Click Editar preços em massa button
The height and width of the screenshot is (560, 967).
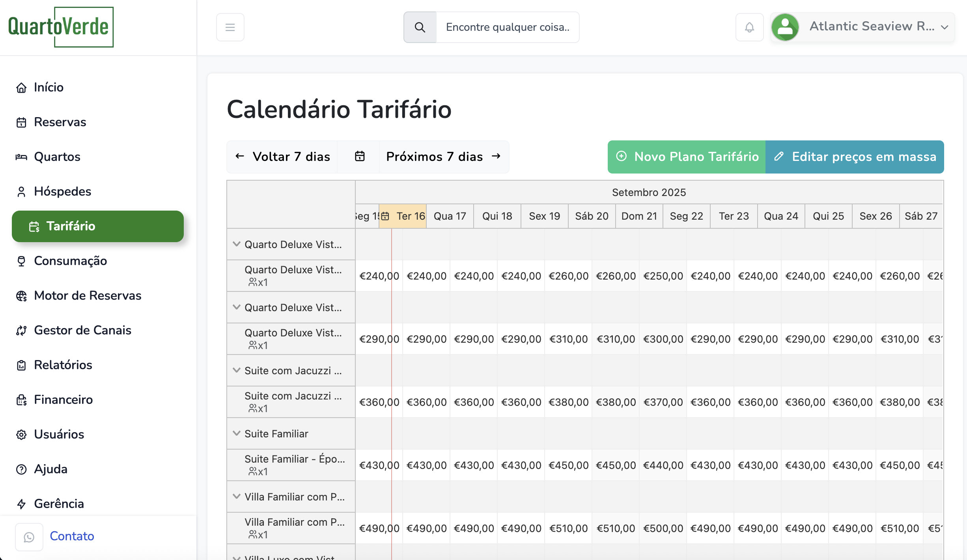point(855,157)
